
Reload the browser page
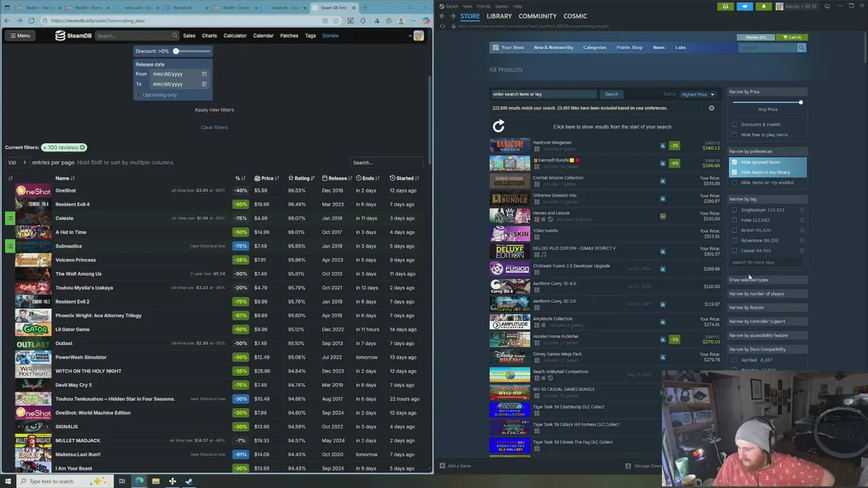(x=31, y=20)
